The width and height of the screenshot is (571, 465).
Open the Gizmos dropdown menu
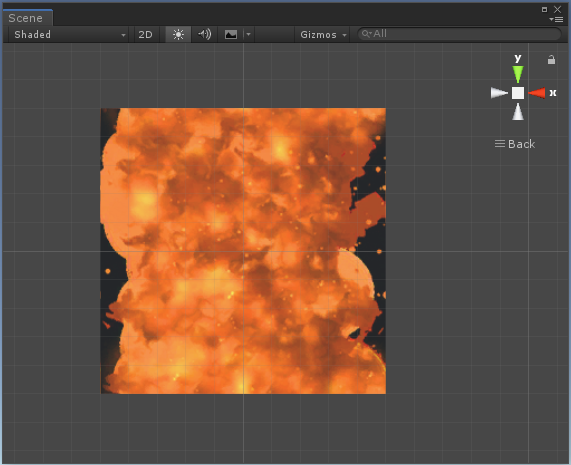click(323, 35)
